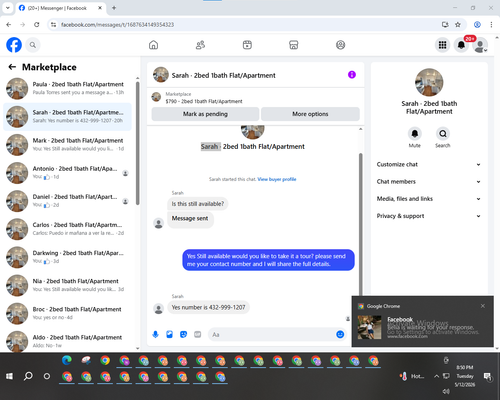Click the message input field Aa
The width and height of the screenshot is (500, 400).
coord(272,334)
